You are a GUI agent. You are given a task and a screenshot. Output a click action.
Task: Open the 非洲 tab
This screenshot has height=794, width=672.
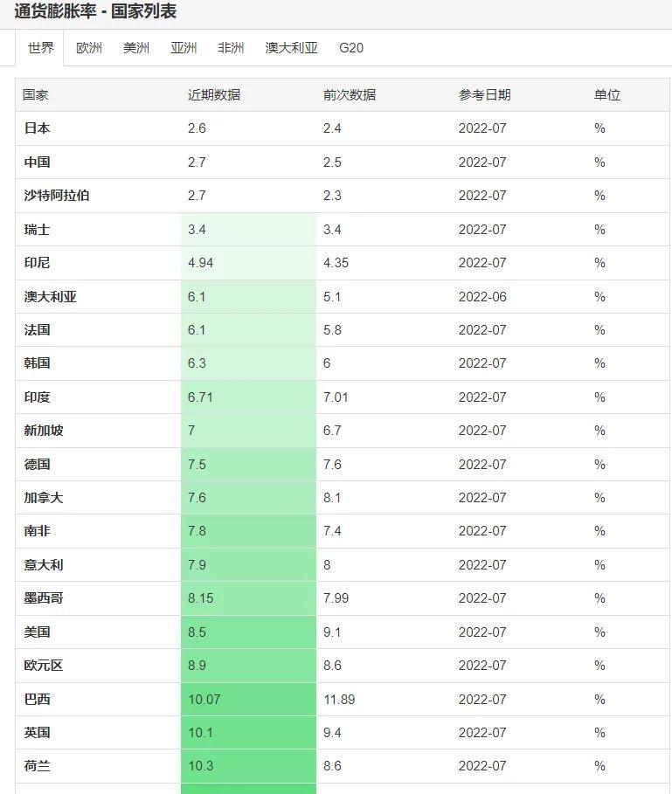click(x=231, y=48)
